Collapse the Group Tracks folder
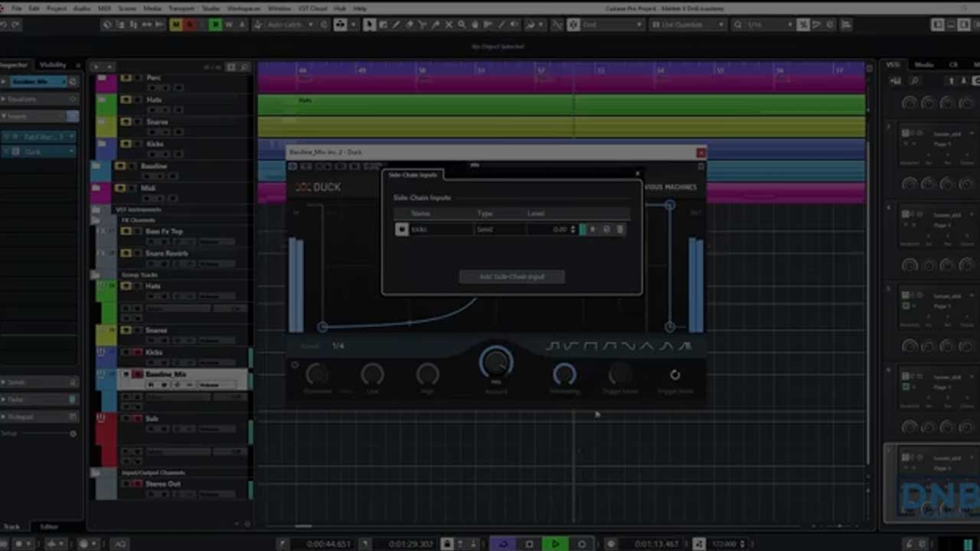The width and height of the screenshot is (980, 551). [x=95, y=274]
